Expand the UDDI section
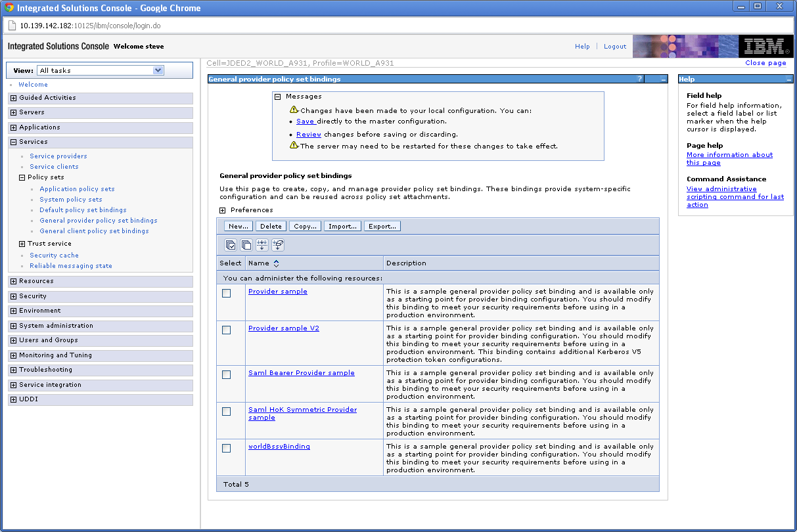The image size is (797, 532). 13,399
